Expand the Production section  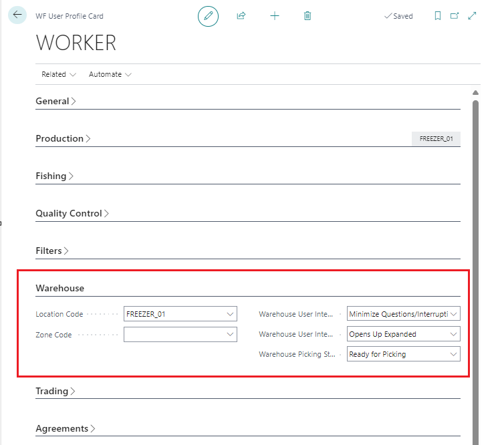63,139
